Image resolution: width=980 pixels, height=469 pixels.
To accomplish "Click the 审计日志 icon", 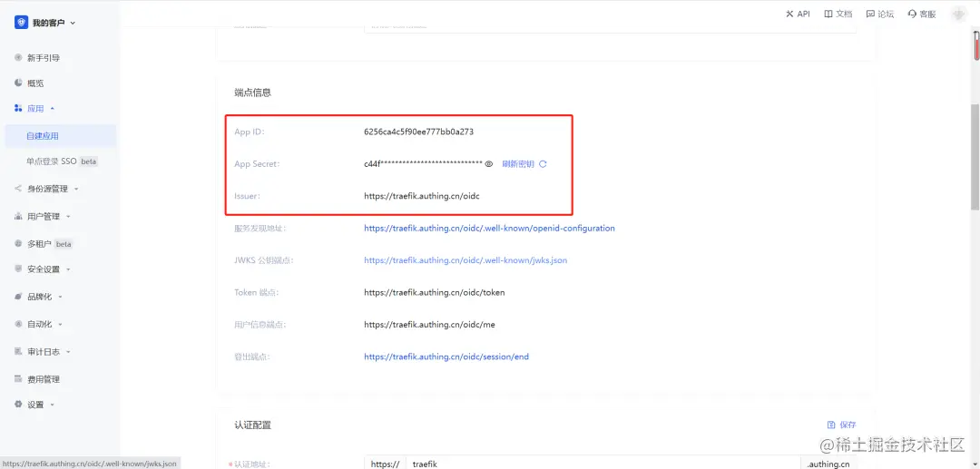I will [x=18, y=352].
